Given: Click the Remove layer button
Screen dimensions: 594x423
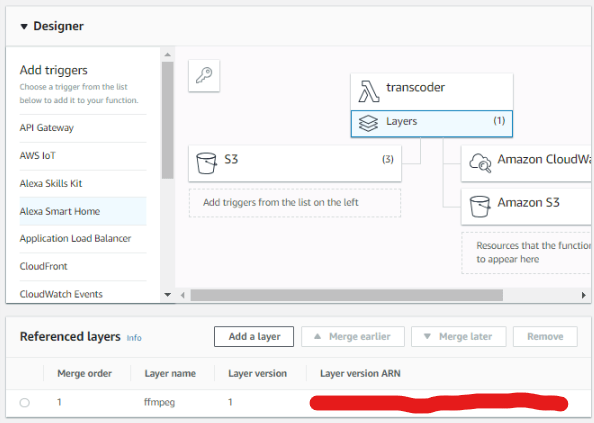Looking at the screenshot, I should pos(545,337).
